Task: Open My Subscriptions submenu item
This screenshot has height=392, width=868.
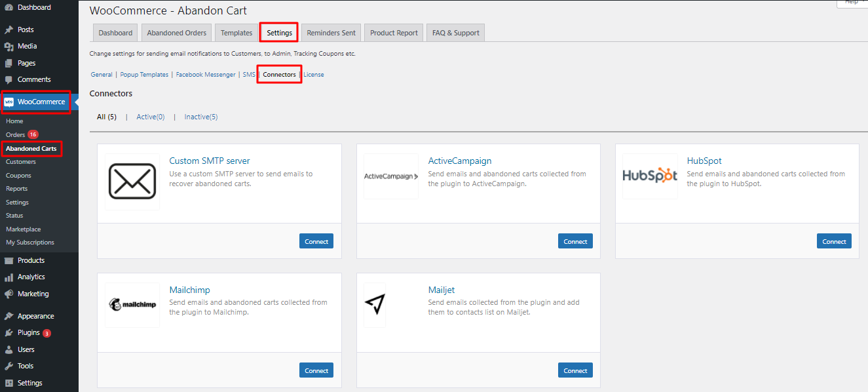Action: coord(30,243)
